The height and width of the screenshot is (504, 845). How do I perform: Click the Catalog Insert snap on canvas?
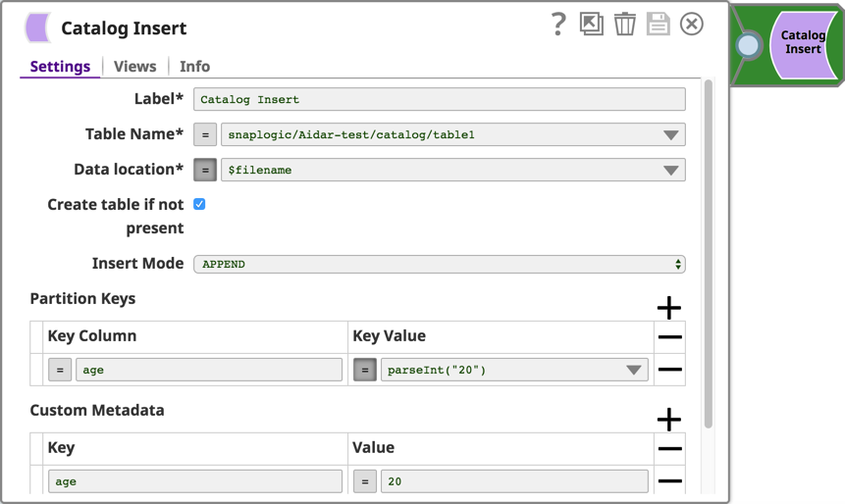click(x=801, y=43)
